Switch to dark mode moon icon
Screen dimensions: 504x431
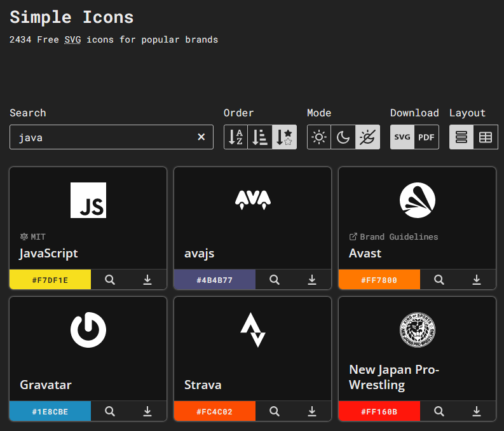[x=343, y=137]
